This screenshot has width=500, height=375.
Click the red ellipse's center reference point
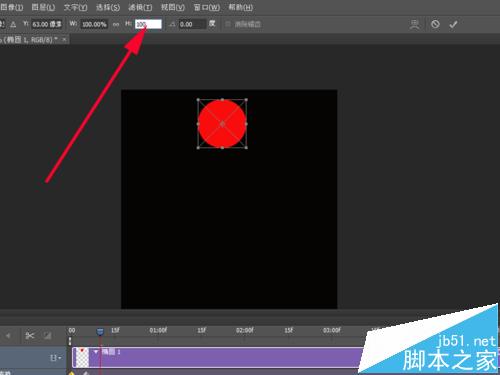(222, 124)
